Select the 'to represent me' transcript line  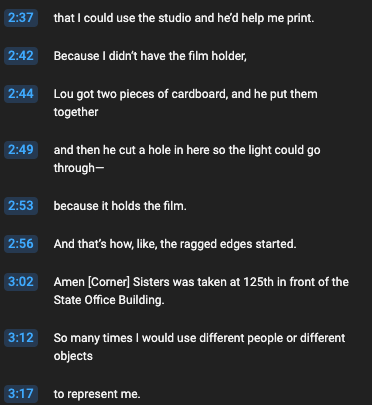click(97, 394)
